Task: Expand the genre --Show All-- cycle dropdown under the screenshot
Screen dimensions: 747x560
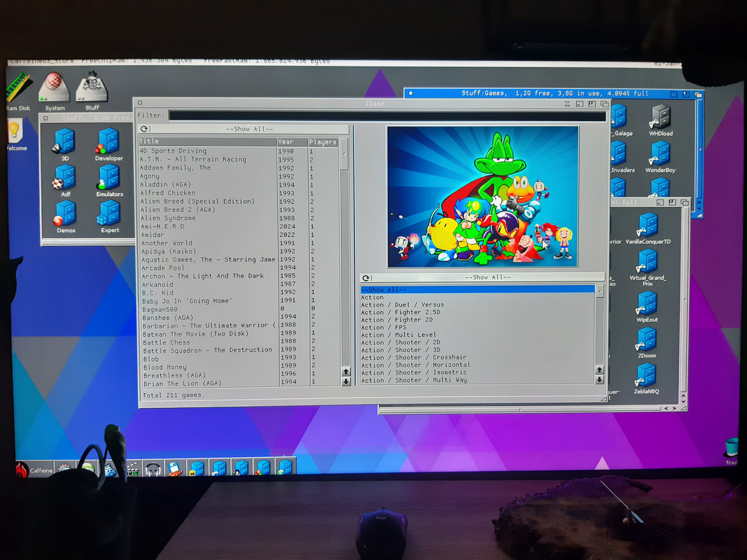Action: 482,278
